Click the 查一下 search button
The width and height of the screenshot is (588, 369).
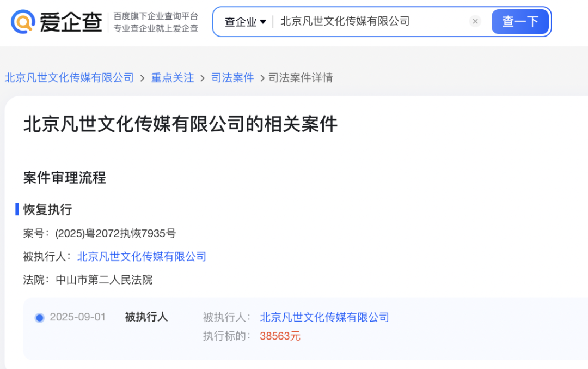520,21
